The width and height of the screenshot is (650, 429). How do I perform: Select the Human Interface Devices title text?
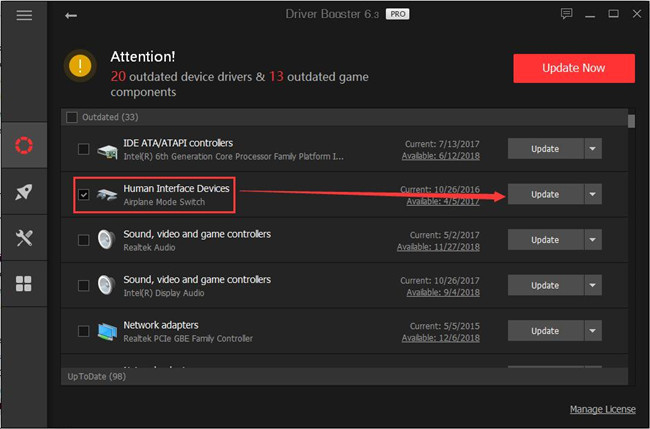pos(176,189)
